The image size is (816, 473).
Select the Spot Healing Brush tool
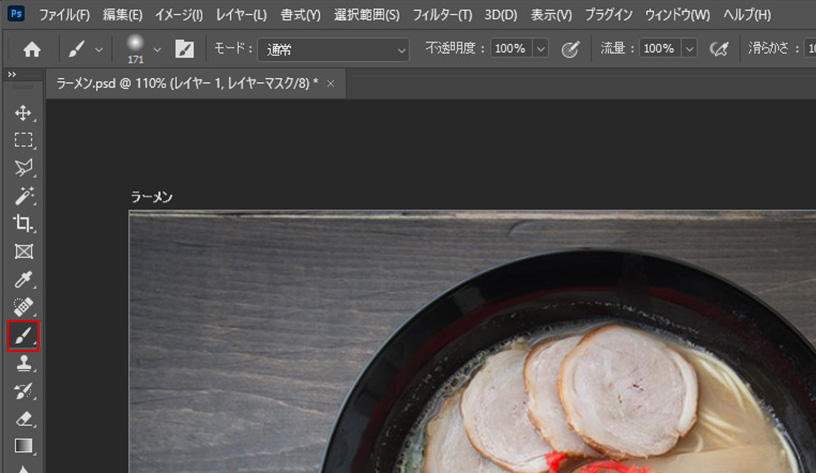[x=23, y=307]
